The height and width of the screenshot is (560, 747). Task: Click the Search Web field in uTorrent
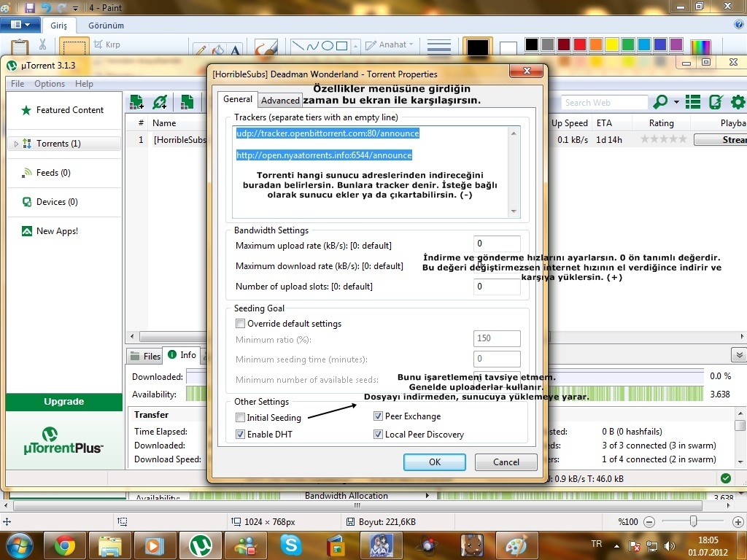[x=603, y=102]
